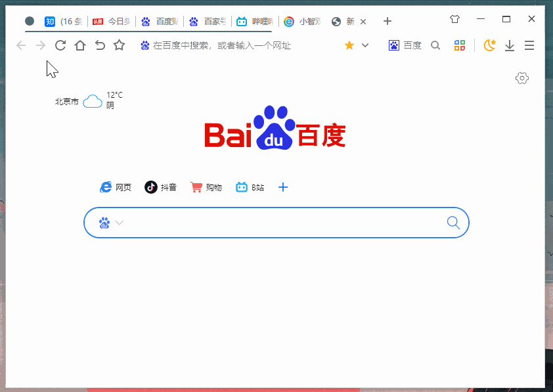Click the plus to add a new shortcut
This screenshot has width=553, height=392.
coord(283,187)
